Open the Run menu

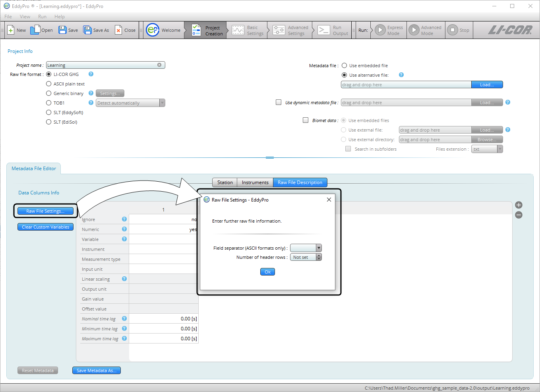[42, 17]
